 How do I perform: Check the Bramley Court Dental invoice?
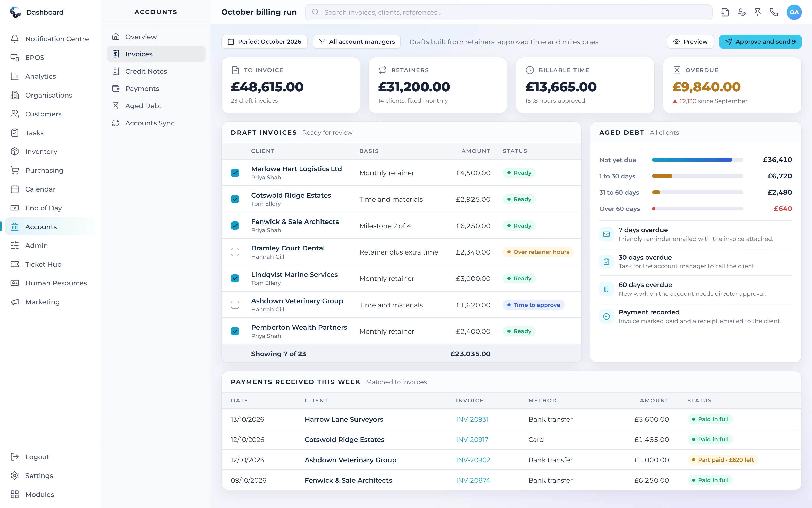click(235, 252)
